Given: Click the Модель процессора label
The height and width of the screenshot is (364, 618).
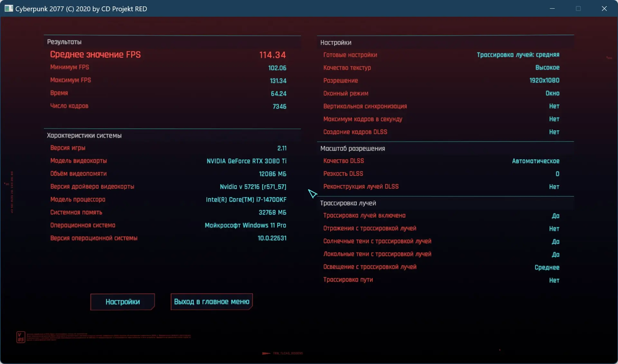Looking at the screenshot, I should click(78, 199).
